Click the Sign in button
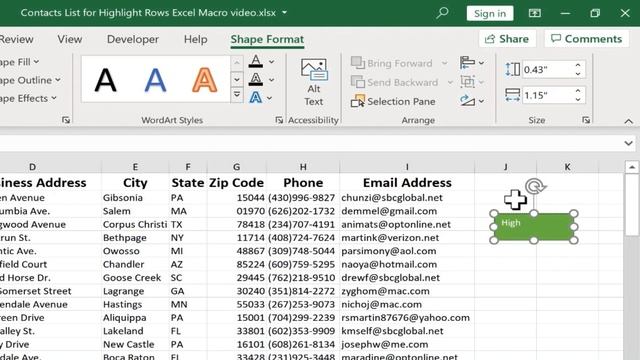640x360 pixels. (x=490, y=13)
